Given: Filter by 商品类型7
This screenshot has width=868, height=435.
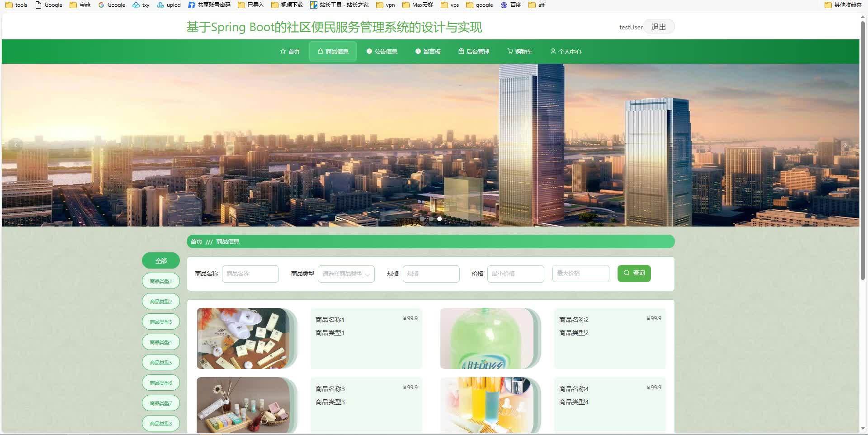Looking at the screenshot, I should [161, 403].
